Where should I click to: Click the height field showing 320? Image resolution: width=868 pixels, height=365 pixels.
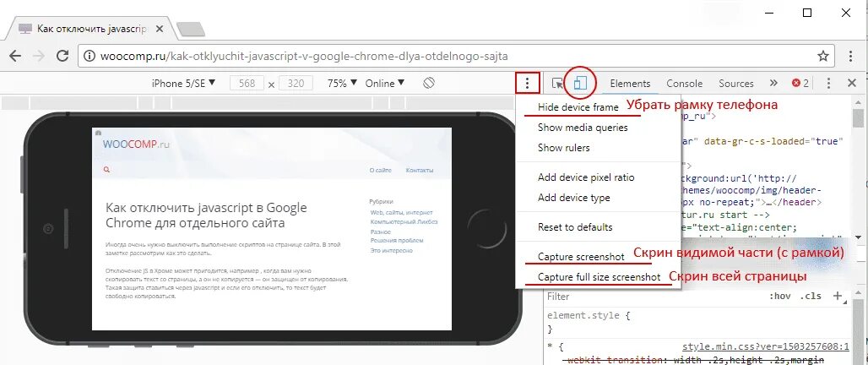(x=296, y=84)
